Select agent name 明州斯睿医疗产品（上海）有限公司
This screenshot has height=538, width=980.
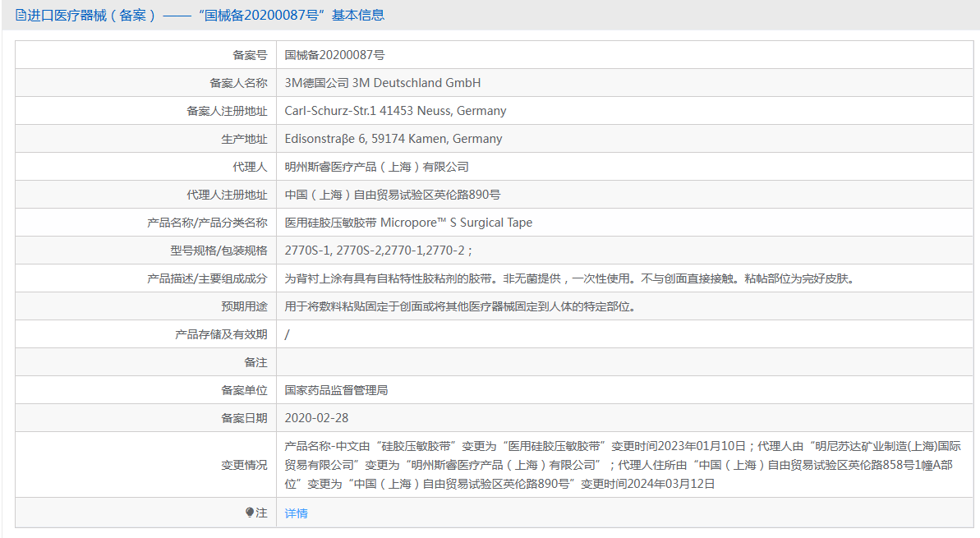(376, 167)
